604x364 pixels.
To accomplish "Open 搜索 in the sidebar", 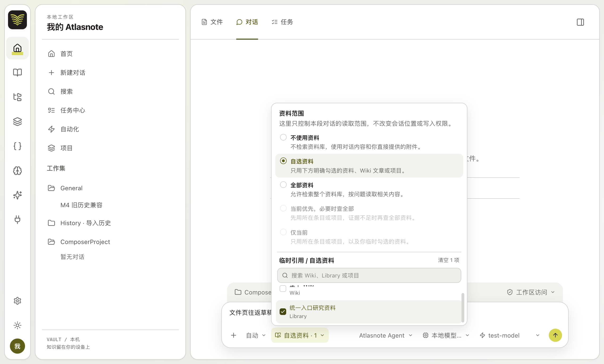I will click(x=110, y=91).
